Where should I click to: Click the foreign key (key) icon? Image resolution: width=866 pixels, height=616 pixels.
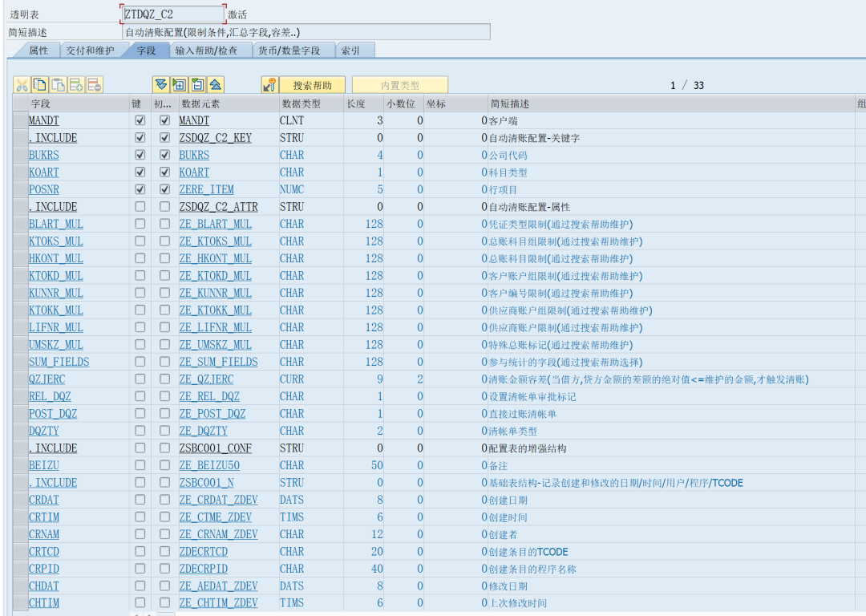[x=269, y=85]
